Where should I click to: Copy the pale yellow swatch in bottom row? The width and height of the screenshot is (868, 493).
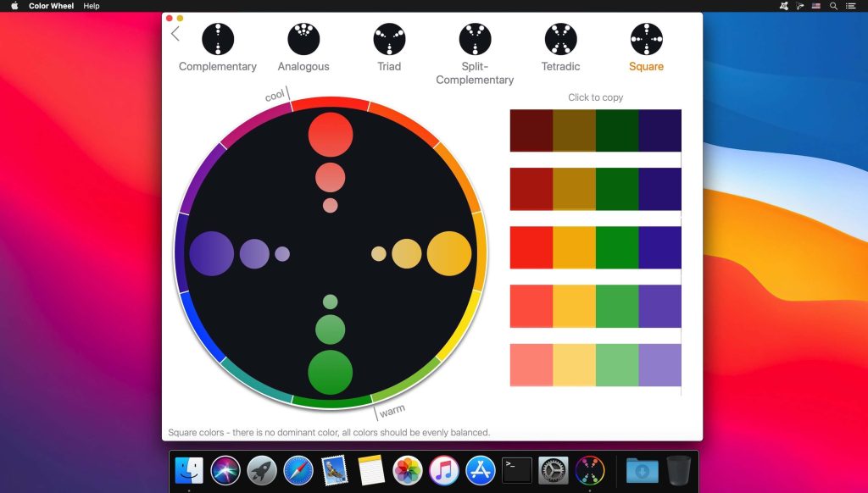[575, 364]
